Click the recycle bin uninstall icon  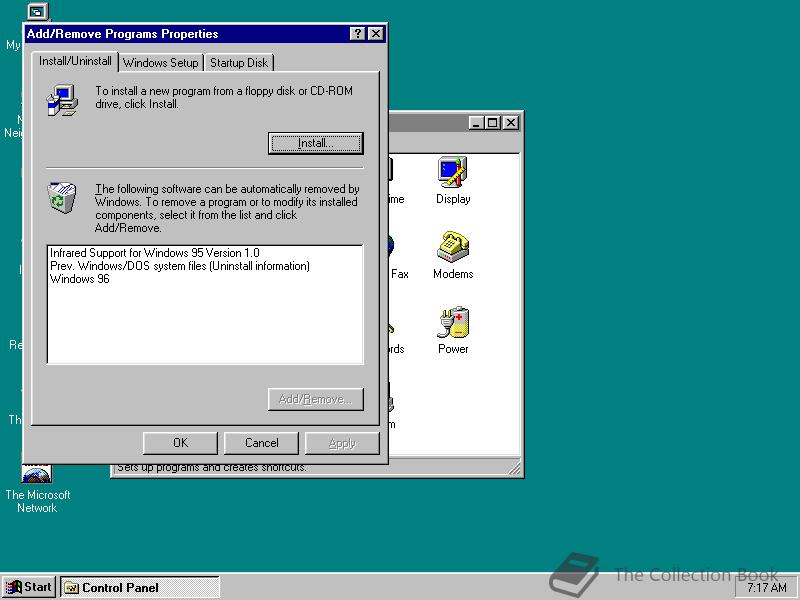tap(62, 197)
